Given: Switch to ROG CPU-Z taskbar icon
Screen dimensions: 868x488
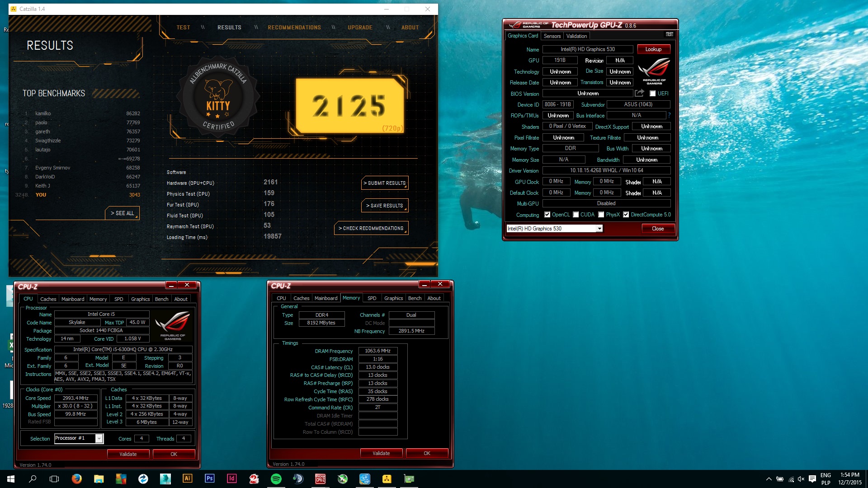Looking at the screenshot, I should point(320,479).
